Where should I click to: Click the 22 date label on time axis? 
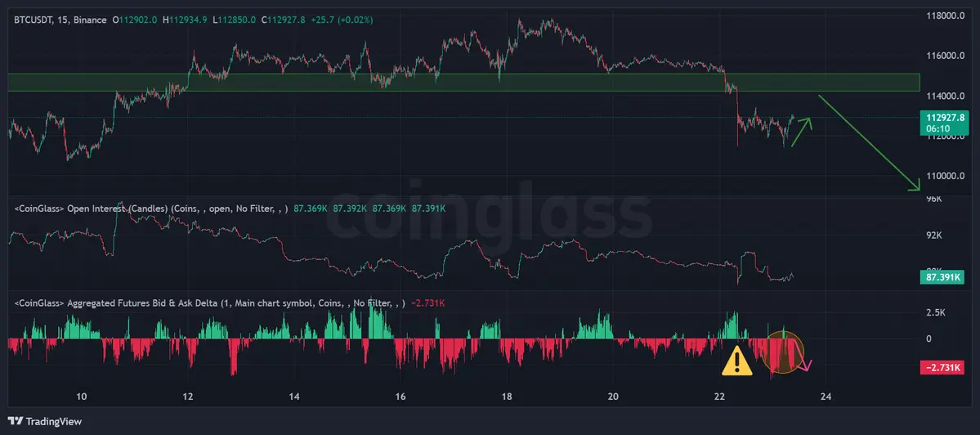pyautogui.click(x=719, y=397)
